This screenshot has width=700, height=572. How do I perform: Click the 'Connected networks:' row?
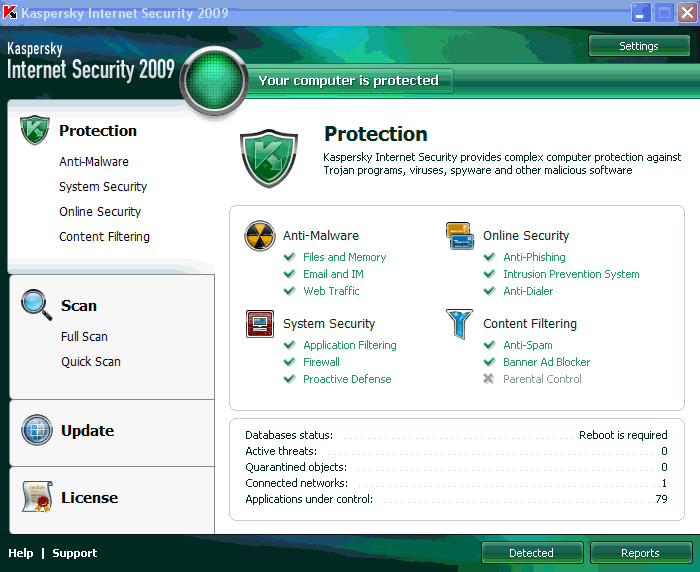(x=456, y=483)
